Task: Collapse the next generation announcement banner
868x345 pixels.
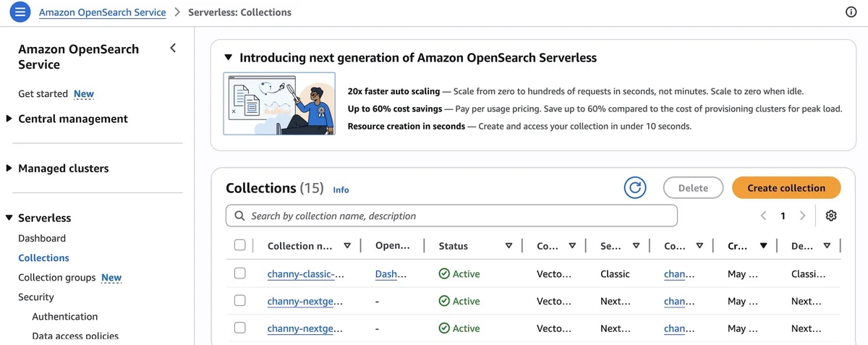Action: pos(229,57)
